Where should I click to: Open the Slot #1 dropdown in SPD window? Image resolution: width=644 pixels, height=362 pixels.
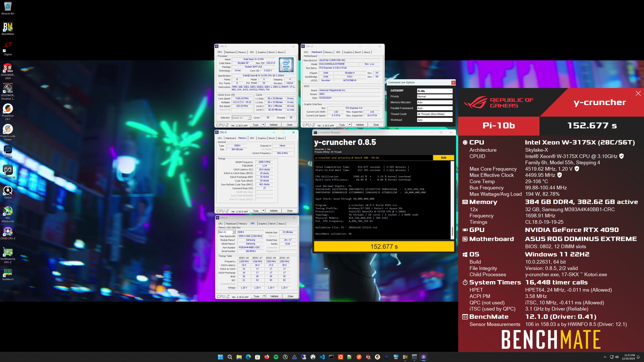227,232
